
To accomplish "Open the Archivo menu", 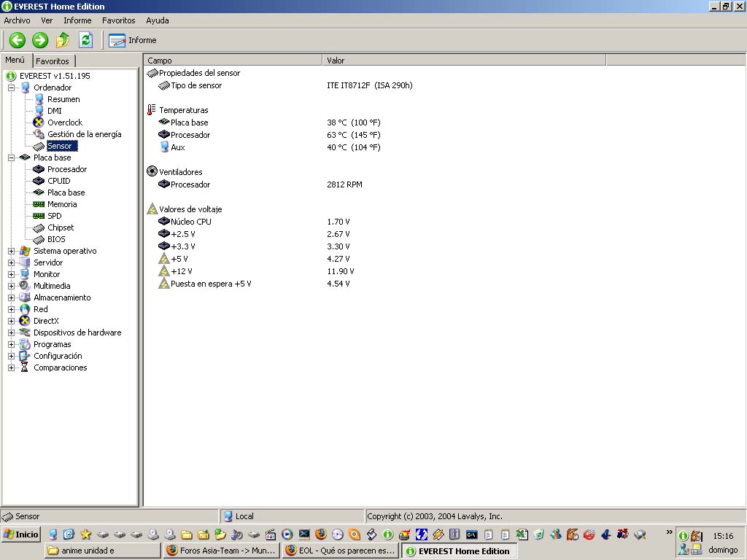I will [17, 20].
